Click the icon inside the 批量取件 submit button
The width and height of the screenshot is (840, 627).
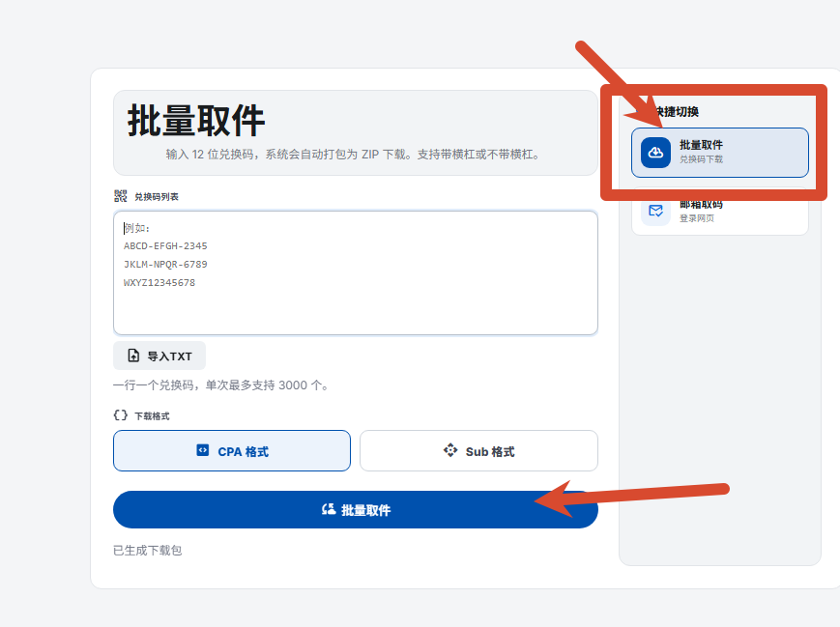329,509
